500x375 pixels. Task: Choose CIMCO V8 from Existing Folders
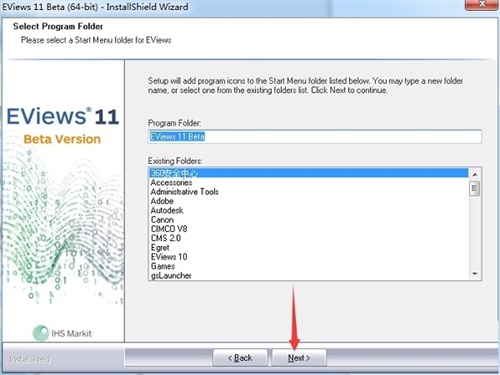pos(308,229)
